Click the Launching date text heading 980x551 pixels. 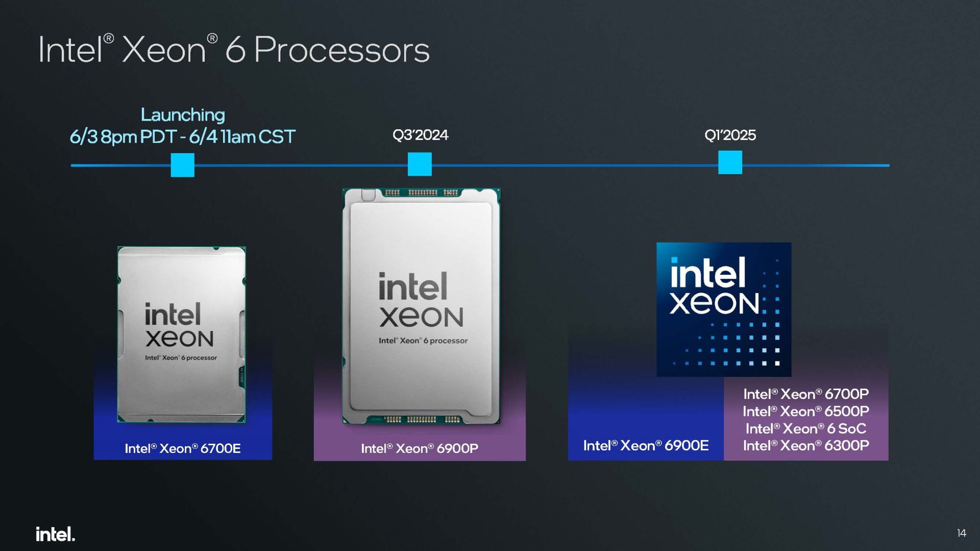(x=183, y=114)
